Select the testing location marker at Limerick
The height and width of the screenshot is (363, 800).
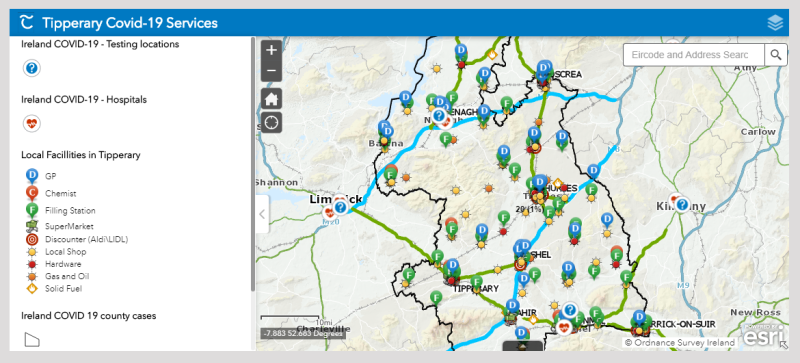tap(340, 207)
